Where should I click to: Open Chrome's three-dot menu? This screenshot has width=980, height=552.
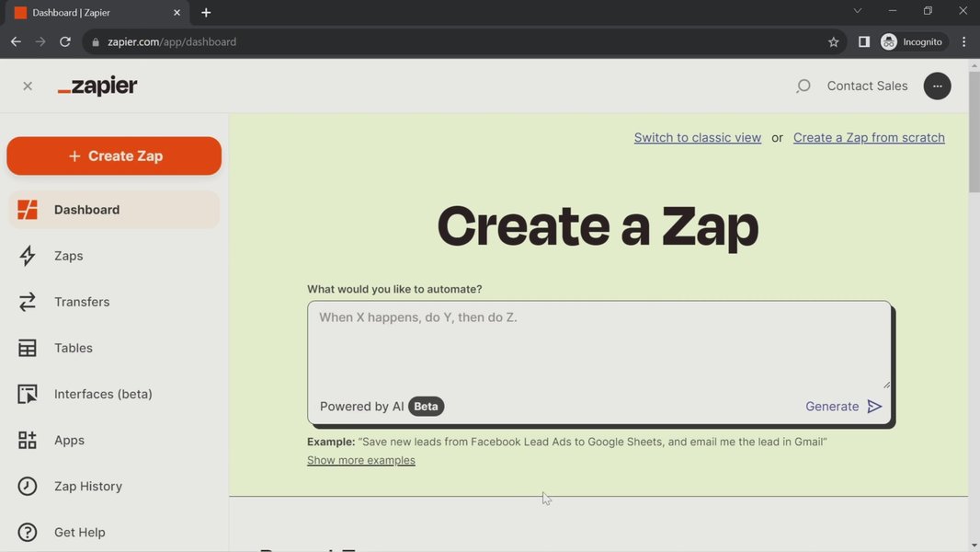(x=963, y=41)
